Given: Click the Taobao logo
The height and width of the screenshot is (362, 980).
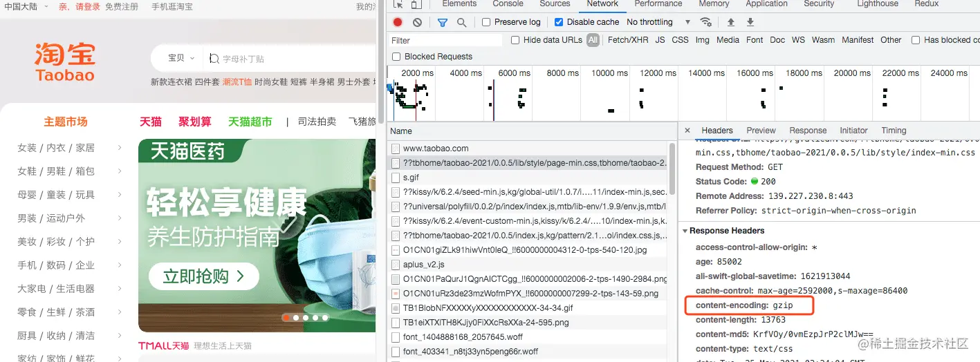Looking at the screenshot, I should pos(64,62).
